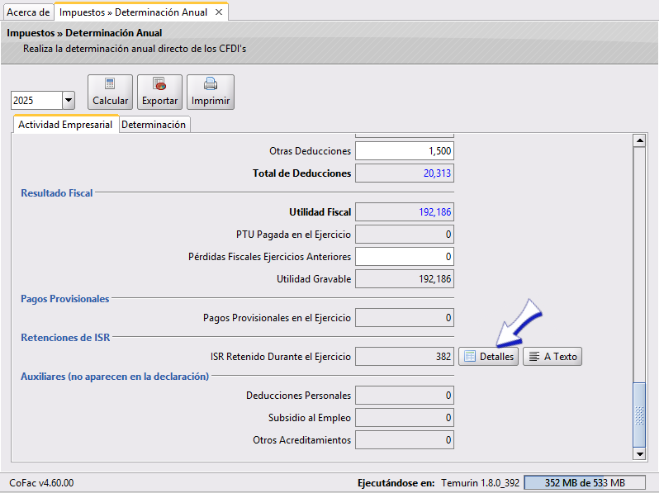659x493 pixels.
Task: Click the Deducciones Personales field
Action: click(x=404, y=395)
